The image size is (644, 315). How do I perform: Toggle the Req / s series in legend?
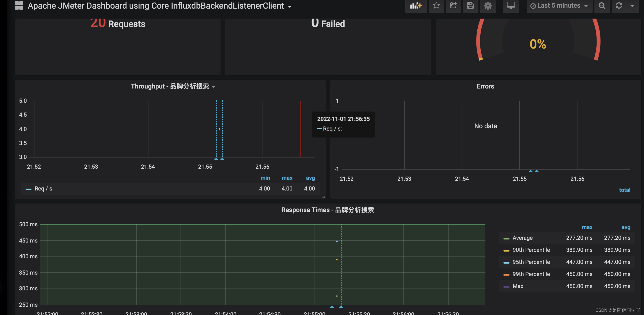43,189
